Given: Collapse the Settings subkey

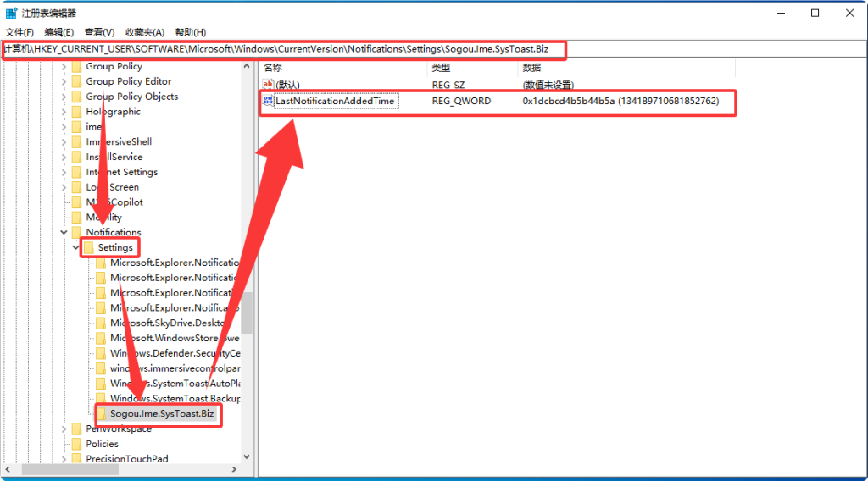Looking at the screenshot, I should click(x=75, y=247).
